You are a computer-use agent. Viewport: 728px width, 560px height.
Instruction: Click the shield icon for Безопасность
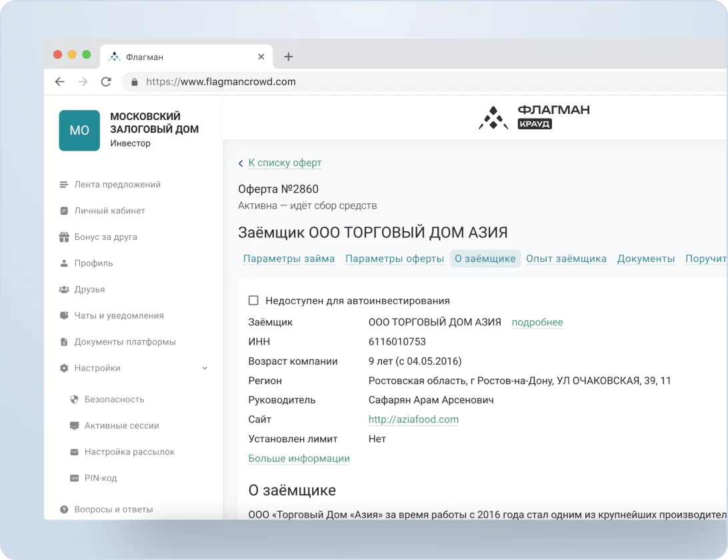pyautogui.click(x=75, y=399)
